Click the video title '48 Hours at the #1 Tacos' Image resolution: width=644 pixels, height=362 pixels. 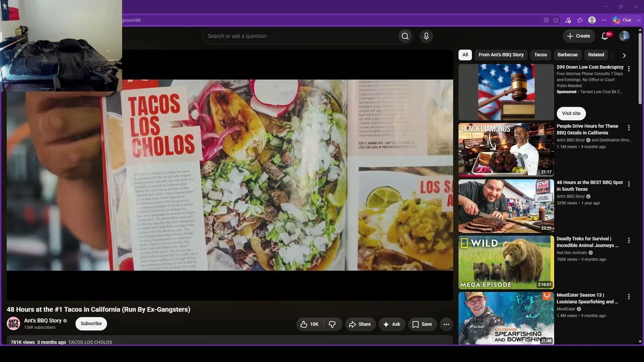[x=99, y=310]
